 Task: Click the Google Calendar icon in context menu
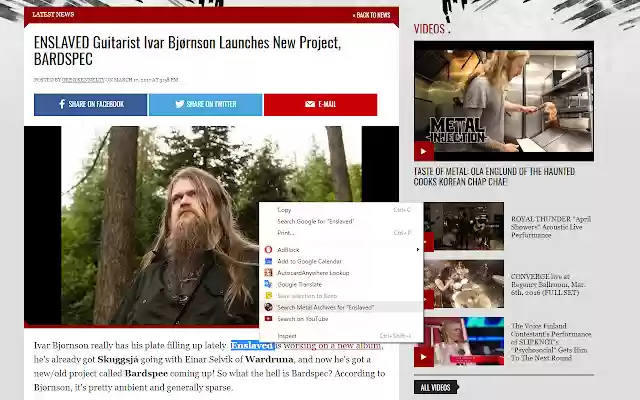point(268,261)
